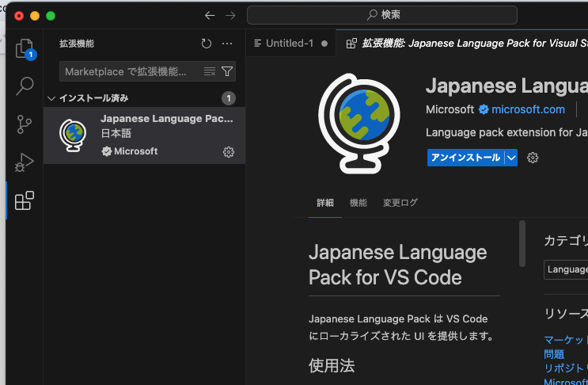The height and width of the screenshot is (385, 588).
Task: Select the small globe icon in installed list
Action: 73,135
